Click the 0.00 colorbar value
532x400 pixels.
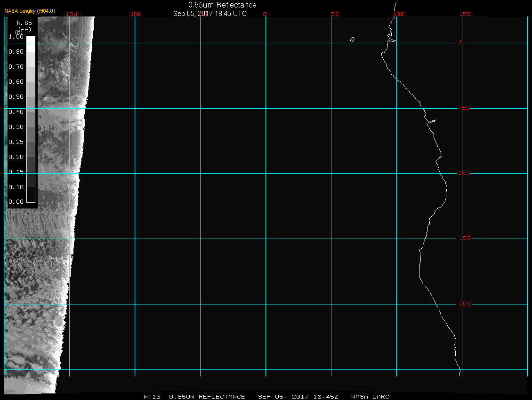tap(16, 202)
